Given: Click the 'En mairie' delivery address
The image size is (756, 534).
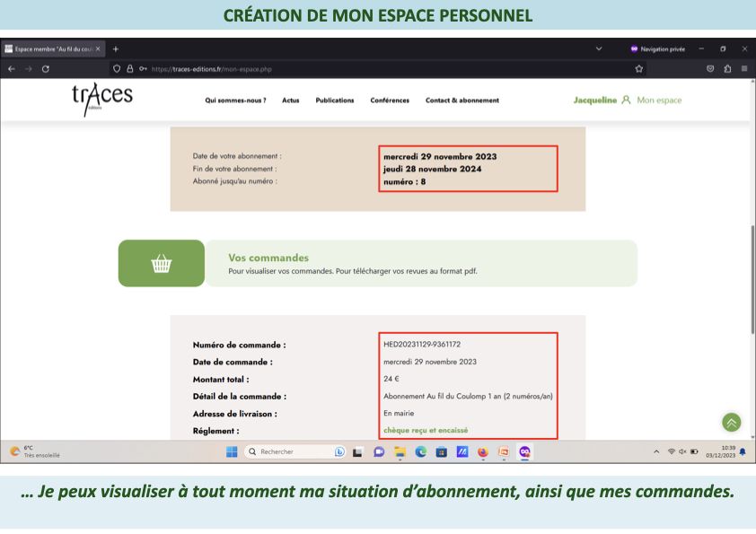Looking at the screenshot, I should click(399, 413).
